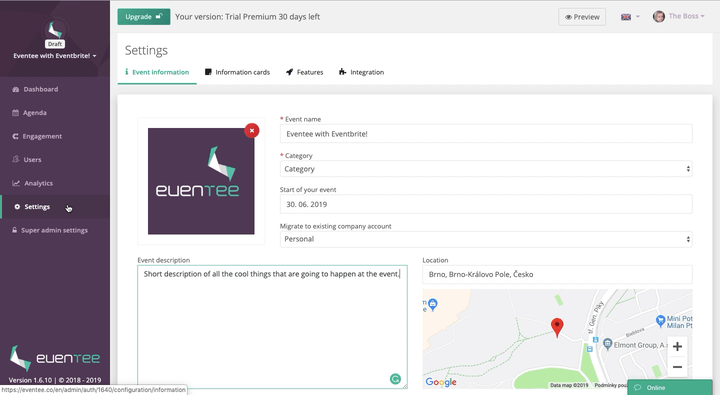This screenshot has height=395, width=720.
Task: Open the Online chat widget
Action: (669, 387)
